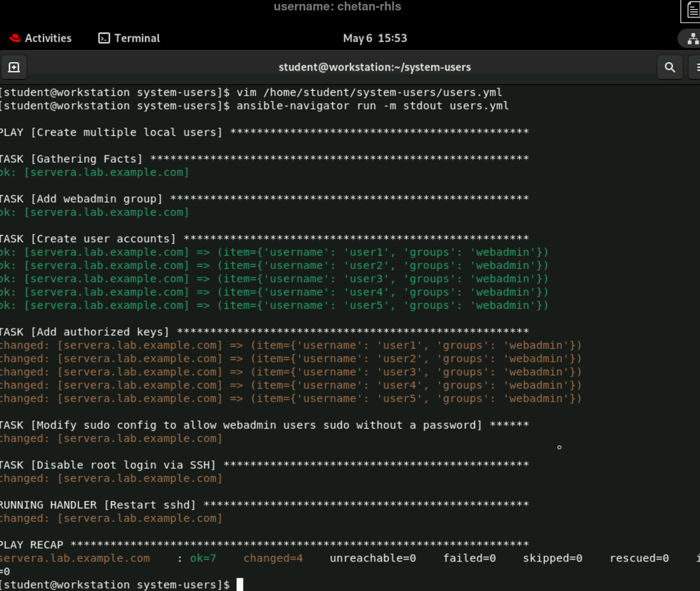This screenshot has height=591, width=700.
Task: Open the terminal search (magnifier) button
Action: tap(670, 67)
